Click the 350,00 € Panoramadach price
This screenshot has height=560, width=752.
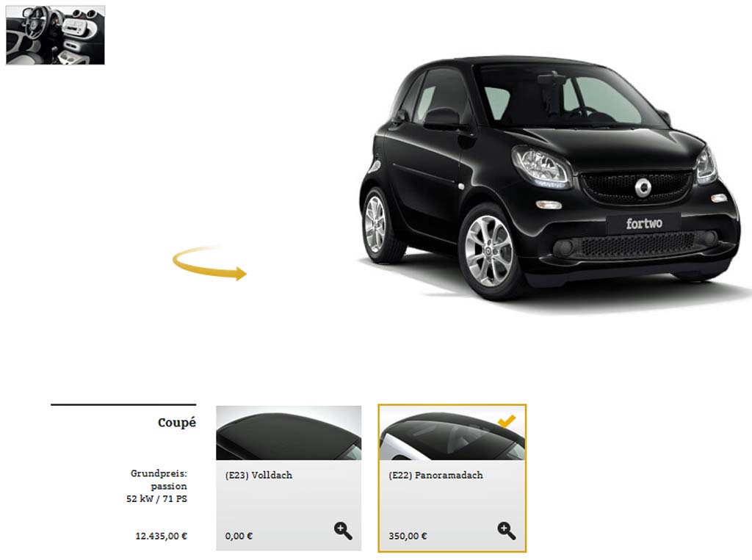click(x=408, y=536)
